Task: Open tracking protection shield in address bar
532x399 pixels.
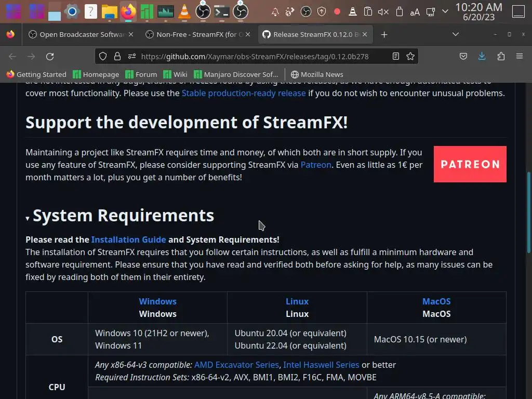Action: tap(103, 56)
